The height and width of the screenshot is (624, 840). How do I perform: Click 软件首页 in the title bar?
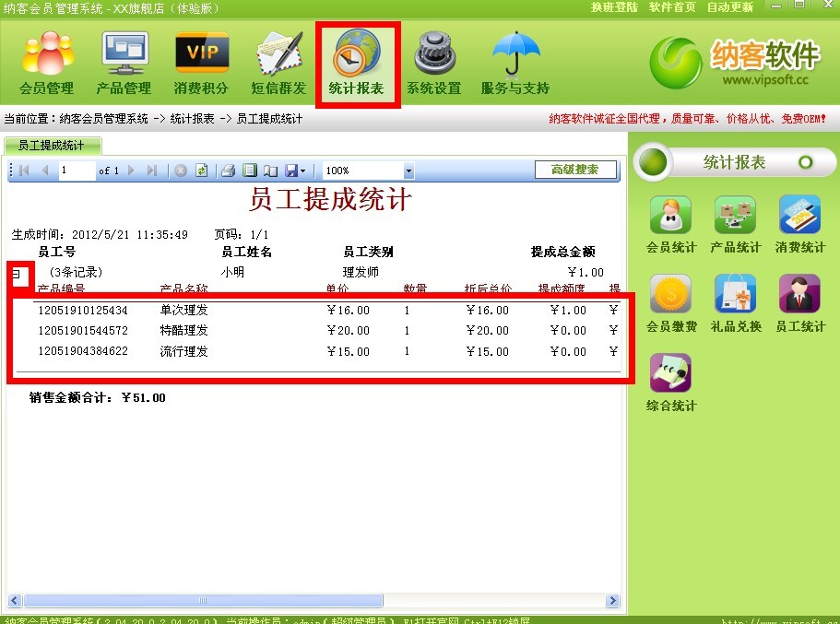672,6
